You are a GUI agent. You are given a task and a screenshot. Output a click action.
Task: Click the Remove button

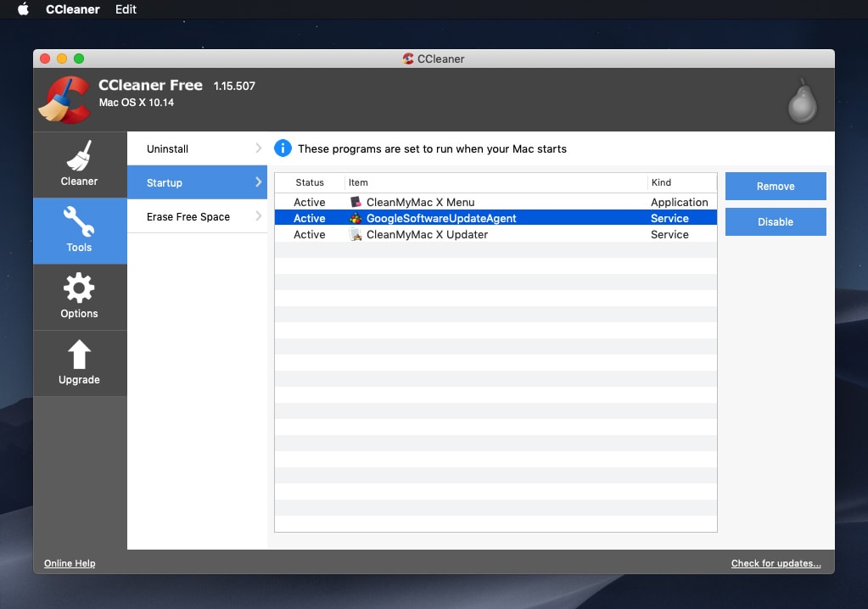(x=775, y=186)
